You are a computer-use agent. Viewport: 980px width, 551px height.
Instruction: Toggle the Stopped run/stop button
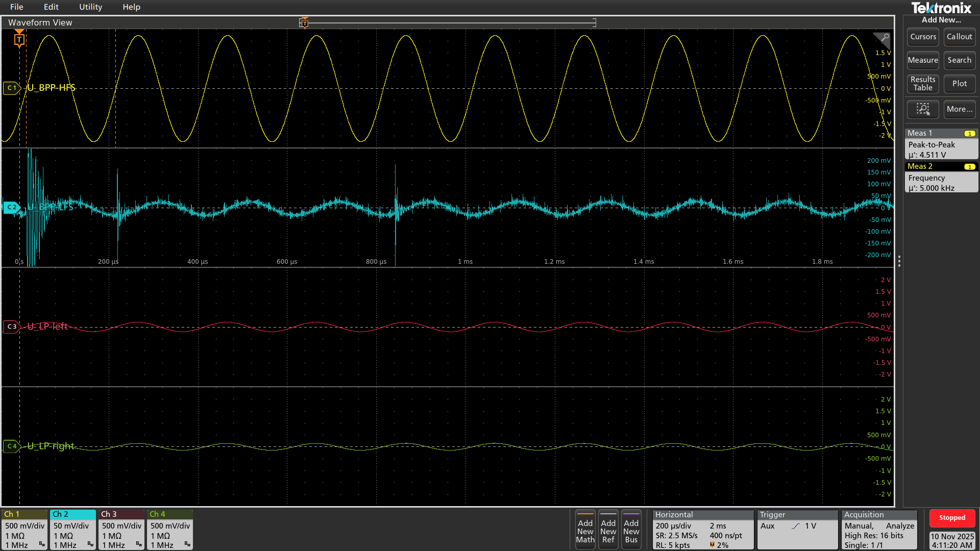[x=952, y=518]
